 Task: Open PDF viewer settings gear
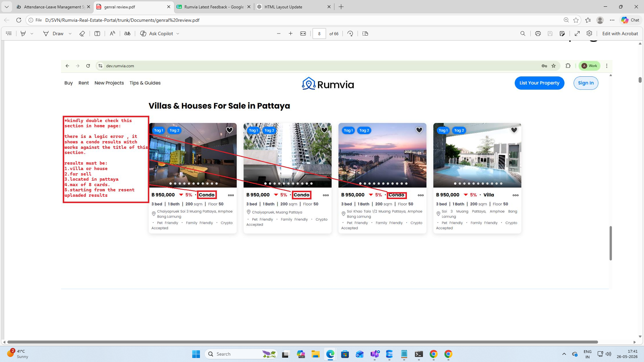coord(589,34)
